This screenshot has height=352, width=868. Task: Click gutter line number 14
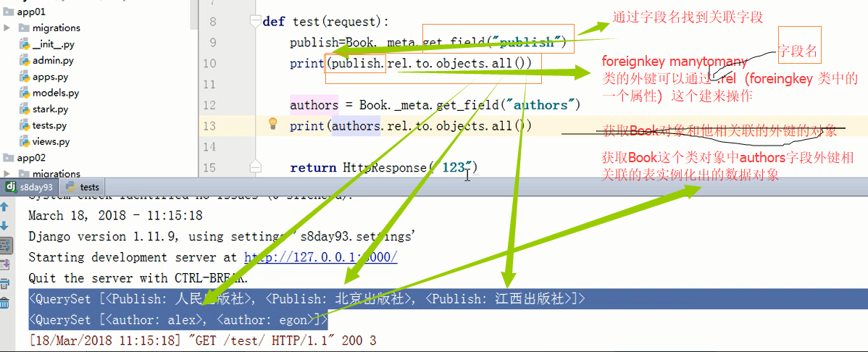click(x=209, y=146)
